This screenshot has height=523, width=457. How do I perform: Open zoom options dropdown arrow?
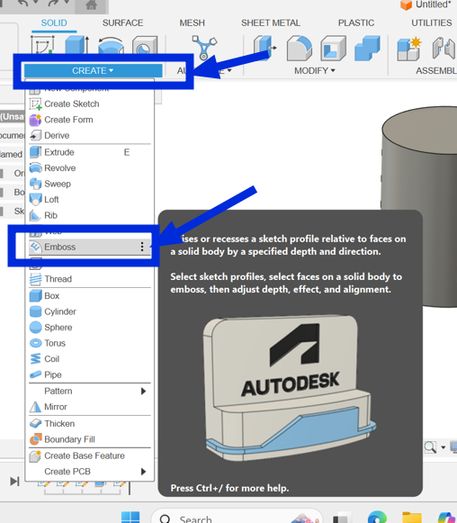443,447
